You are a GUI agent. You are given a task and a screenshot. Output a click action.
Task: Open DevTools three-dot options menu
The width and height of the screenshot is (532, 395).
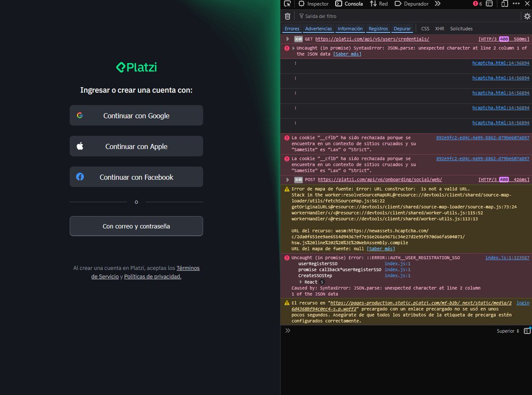pos(516,4)
